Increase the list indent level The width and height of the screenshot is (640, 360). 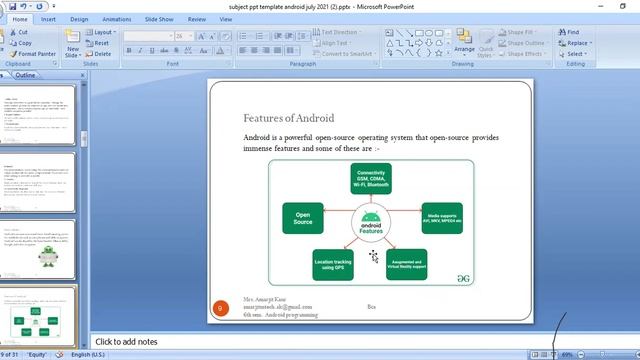point(289,36)
